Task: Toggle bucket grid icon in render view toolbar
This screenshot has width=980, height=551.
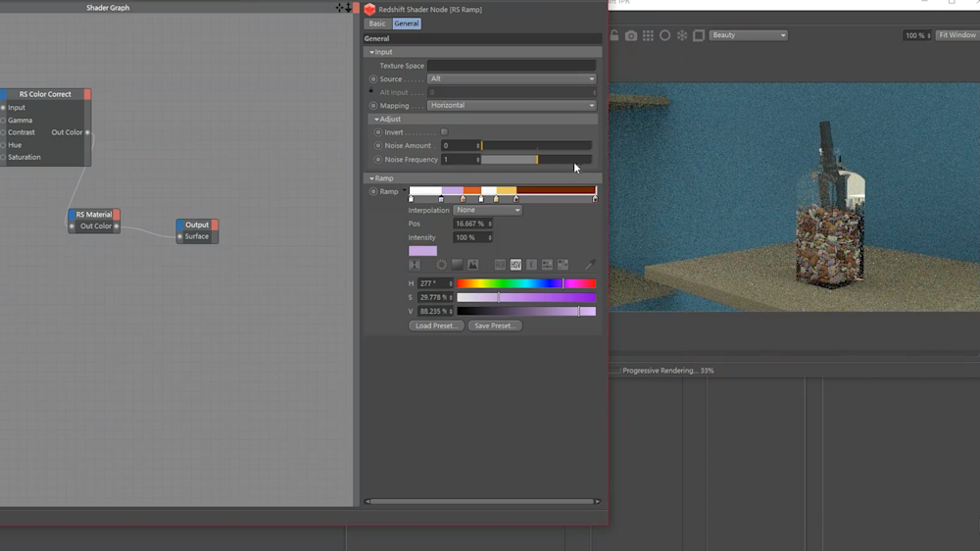Action: pyautogui.click(x=648, y=35)
